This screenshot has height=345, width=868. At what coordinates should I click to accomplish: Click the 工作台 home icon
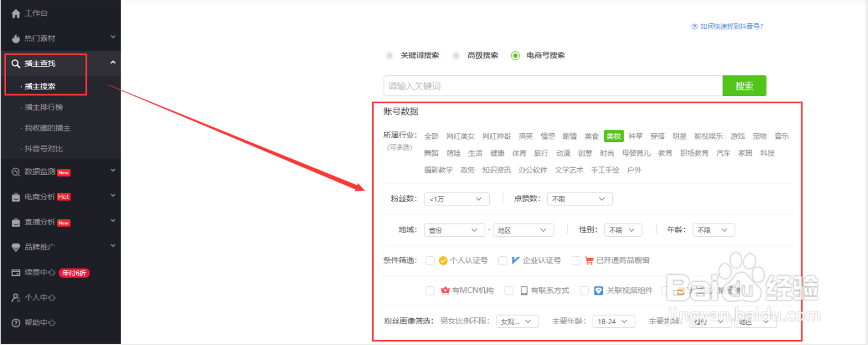point(16,13)
